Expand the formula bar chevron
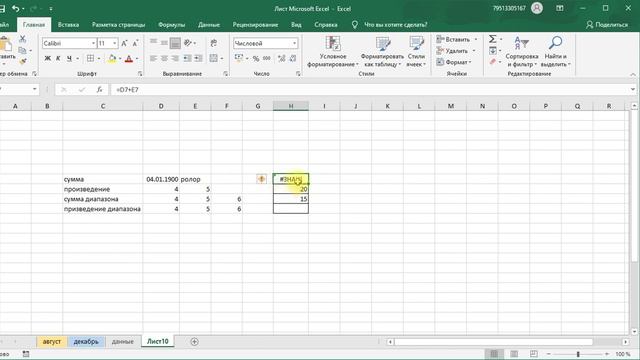The width and height of the screenshot is (640, 360). click(633, 89)
